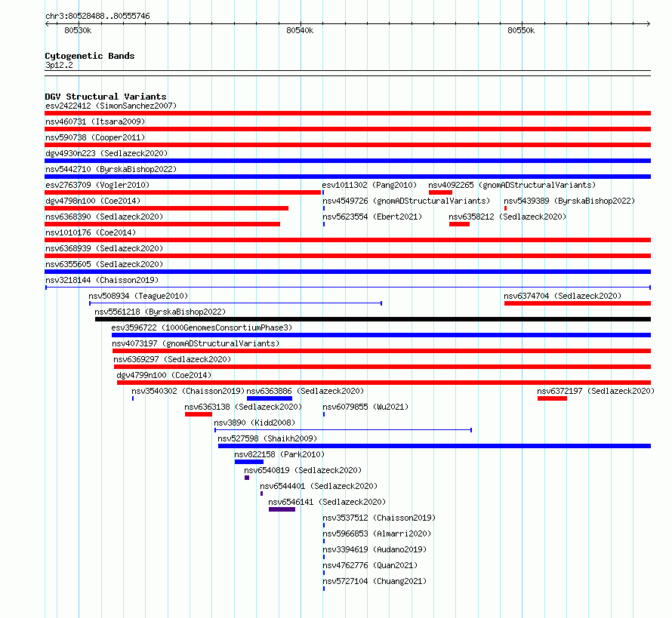Screen dimensions: 672x618
Task: Select nsv1010176 (Coe2014) variant label
Action: point(91,232)
